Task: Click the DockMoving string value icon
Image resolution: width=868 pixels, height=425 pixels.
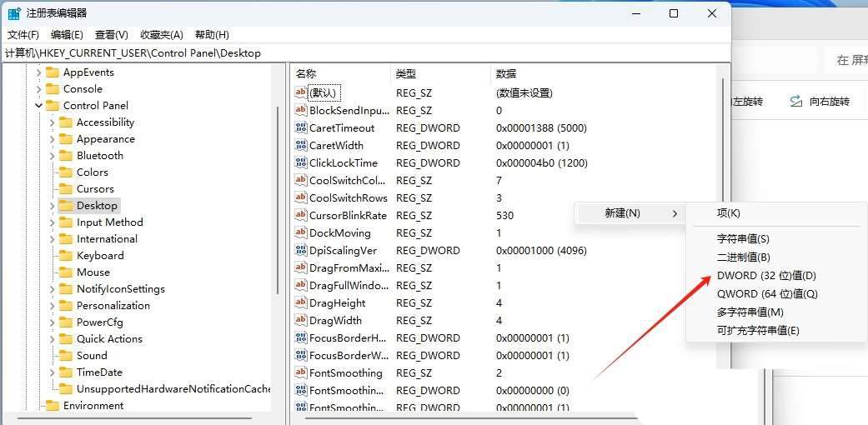Action: click(300, 233)
